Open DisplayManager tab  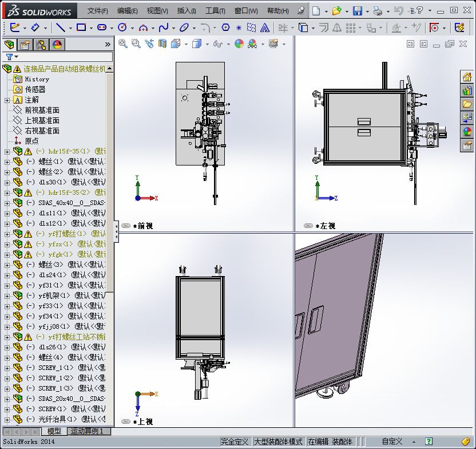[x=57, y=45]
